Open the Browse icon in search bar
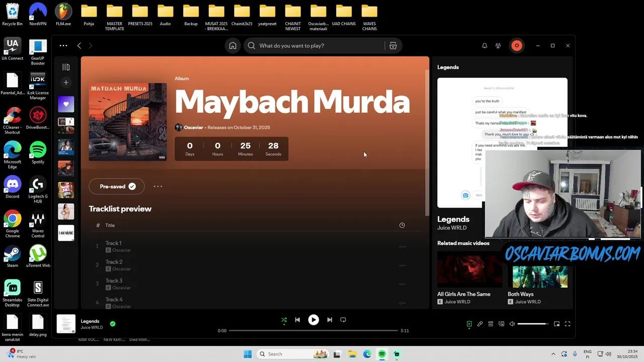This screenshot has height=362, width=644. point(393,46)
